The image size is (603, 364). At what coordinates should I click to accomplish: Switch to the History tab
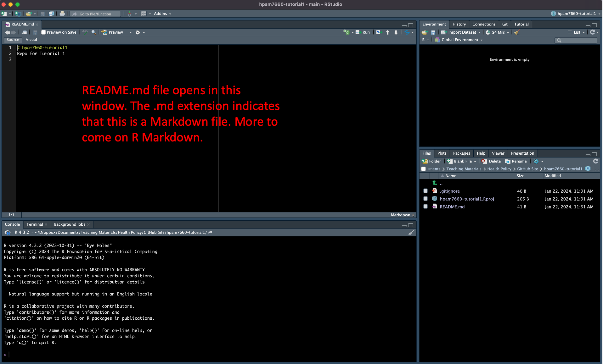(x=459, y=24)
